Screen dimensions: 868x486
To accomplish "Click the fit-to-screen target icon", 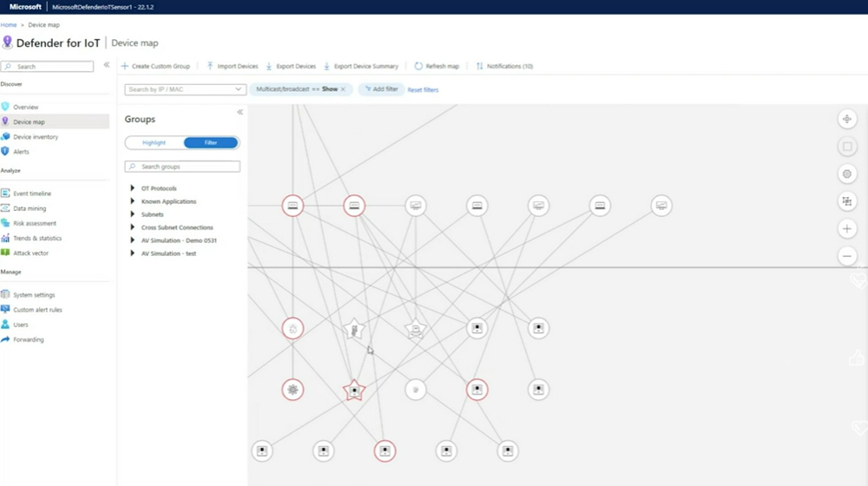I will (x=847, y=119).
